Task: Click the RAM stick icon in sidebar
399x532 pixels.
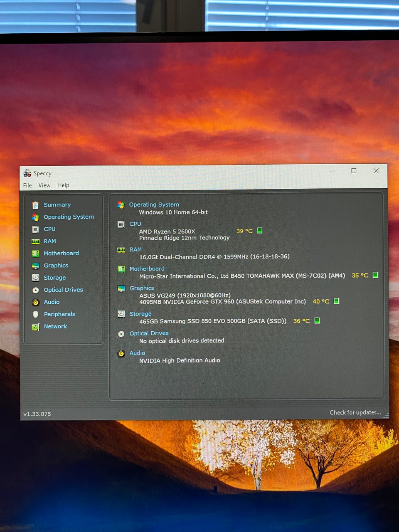Action: tap(35, 241)
